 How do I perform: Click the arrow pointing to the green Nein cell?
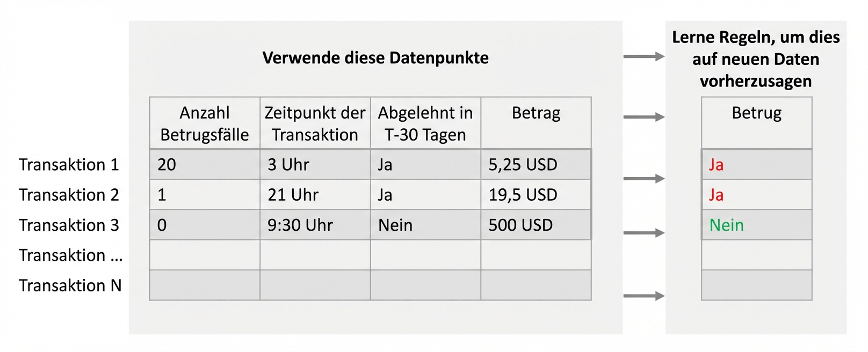point(643,233)
